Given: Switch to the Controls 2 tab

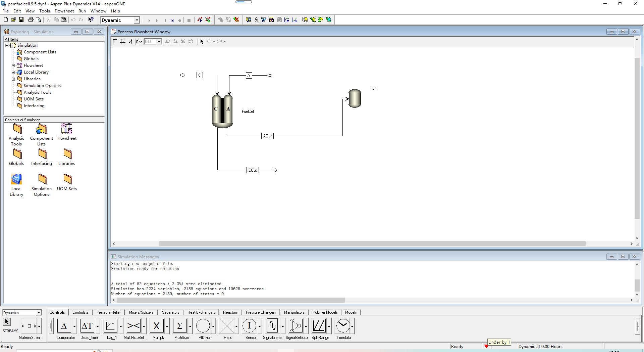Looking at the screenshot, I should [x=80, y=312].
